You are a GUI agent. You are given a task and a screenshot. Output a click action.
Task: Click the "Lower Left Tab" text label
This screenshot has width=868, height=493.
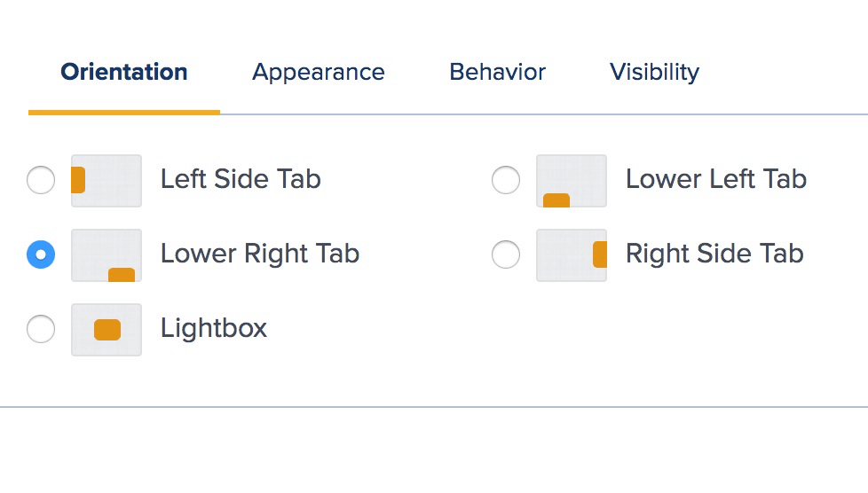point(715,179)
